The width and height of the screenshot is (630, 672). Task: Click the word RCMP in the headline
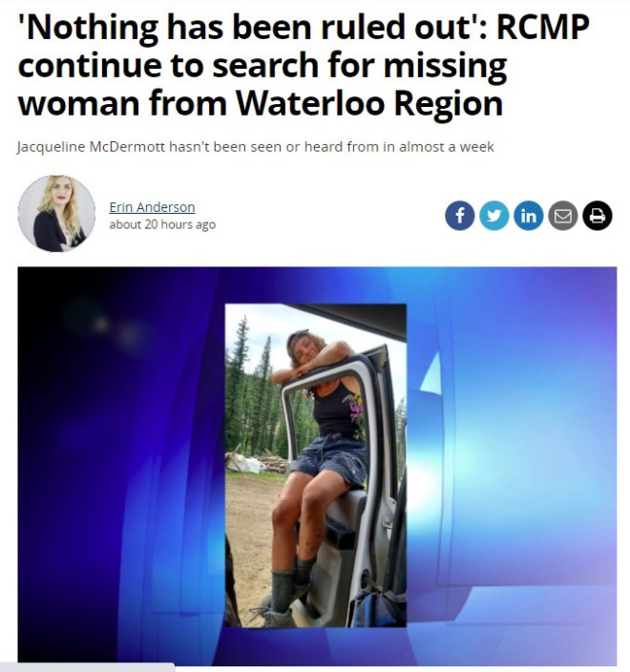click(542, 27)
